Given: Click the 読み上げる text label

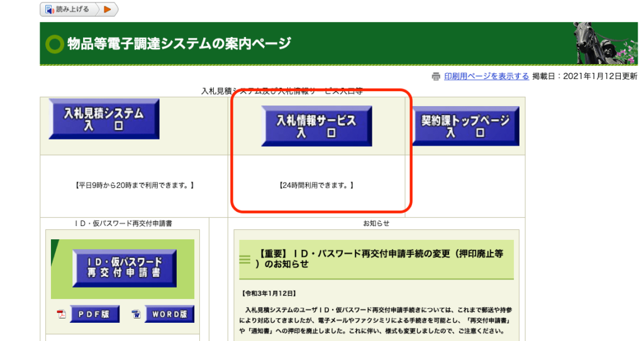Looking at the screenshot, I should 74,9.
